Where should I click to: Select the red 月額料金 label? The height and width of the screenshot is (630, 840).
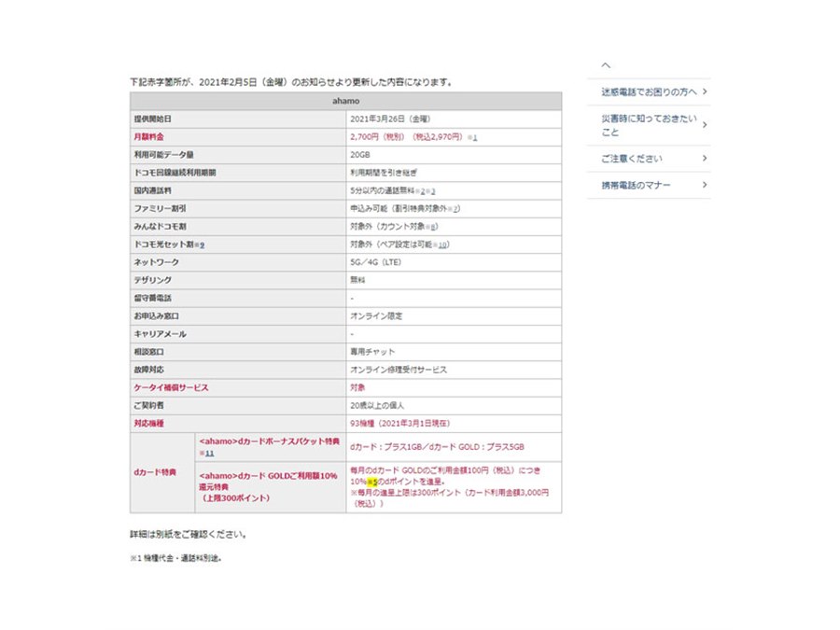click(x=149, y=137)
